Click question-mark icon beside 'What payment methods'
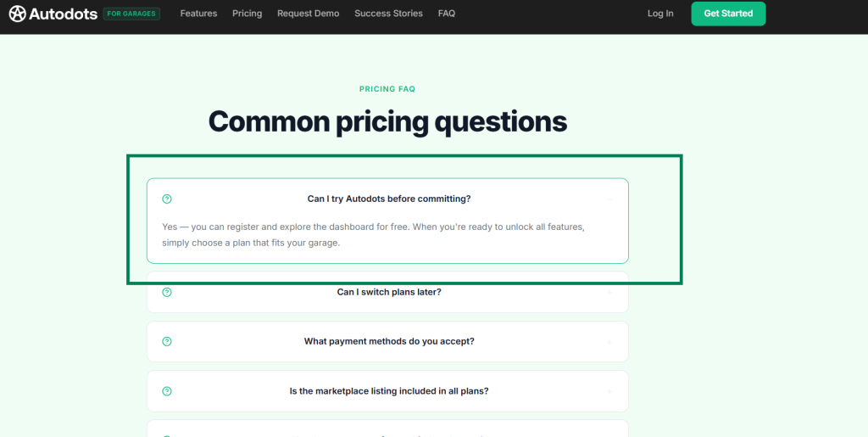Viewport: 868px width, 437px height. [167, 342]
